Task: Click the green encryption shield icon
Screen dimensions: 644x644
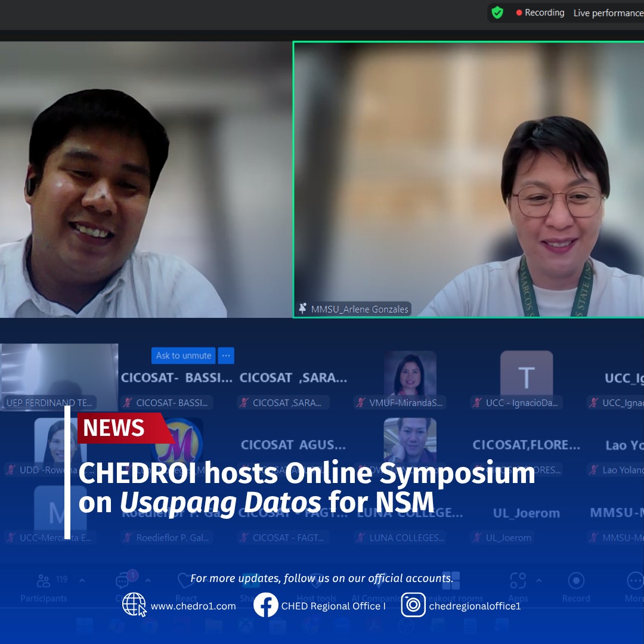Action: [x=497, y=13]
